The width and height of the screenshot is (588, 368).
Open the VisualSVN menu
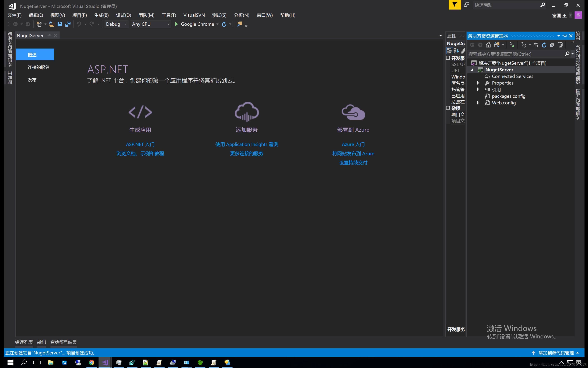coord(194,15)
